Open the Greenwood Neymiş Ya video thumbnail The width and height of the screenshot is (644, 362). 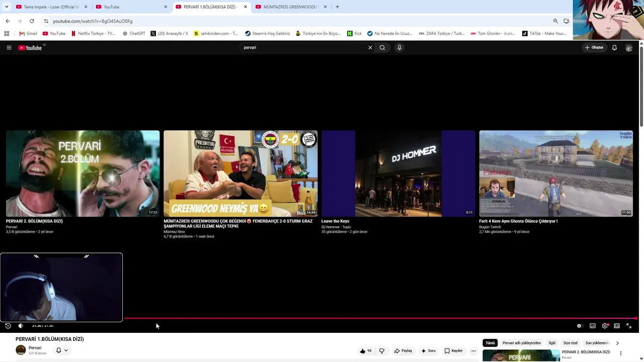point(240,173)
